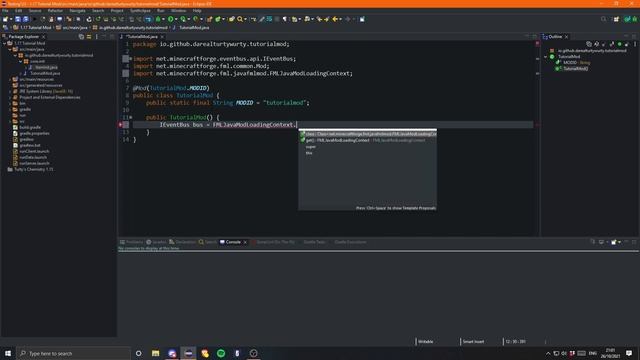Open the Help menu
The height and width of the screenshot is (360, 640).
pos(197,11)
